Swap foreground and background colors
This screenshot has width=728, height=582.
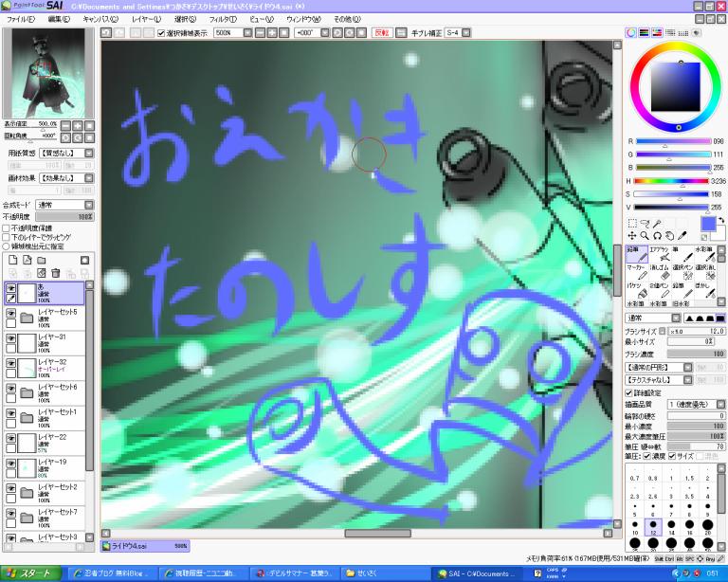(721, 221)
